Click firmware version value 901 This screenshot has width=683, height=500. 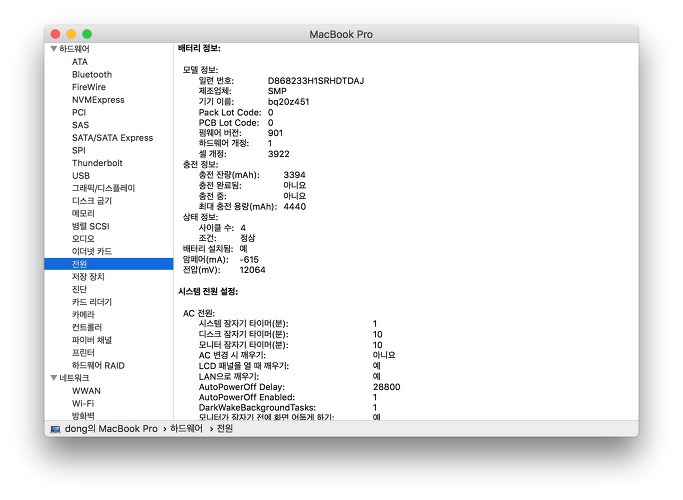275,133
